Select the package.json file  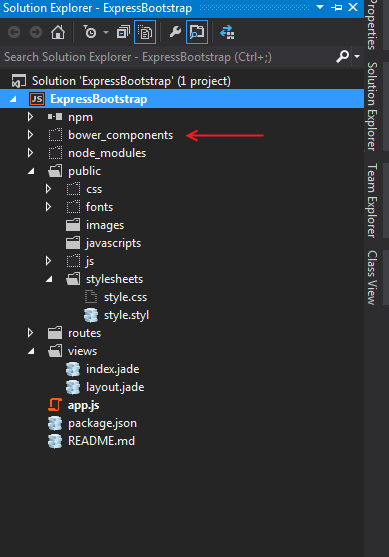[102, 423]
